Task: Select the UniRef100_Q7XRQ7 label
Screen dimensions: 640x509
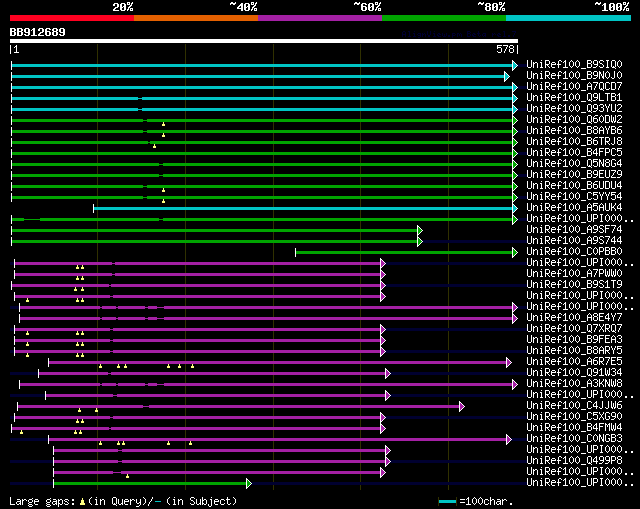Action: (574, 329)
